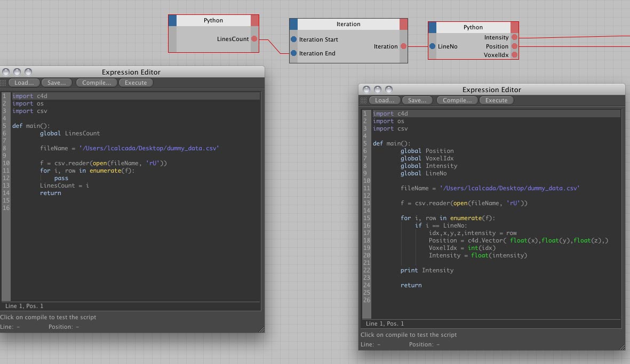Click the Iteration output port
The image size is (630, 364).
click(403, 46)
